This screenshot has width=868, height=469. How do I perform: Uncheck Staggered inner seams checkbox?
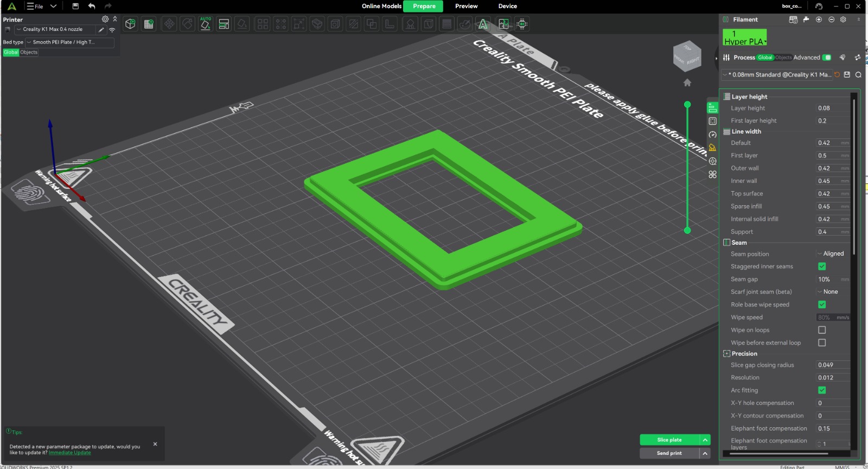pos(822,267)
